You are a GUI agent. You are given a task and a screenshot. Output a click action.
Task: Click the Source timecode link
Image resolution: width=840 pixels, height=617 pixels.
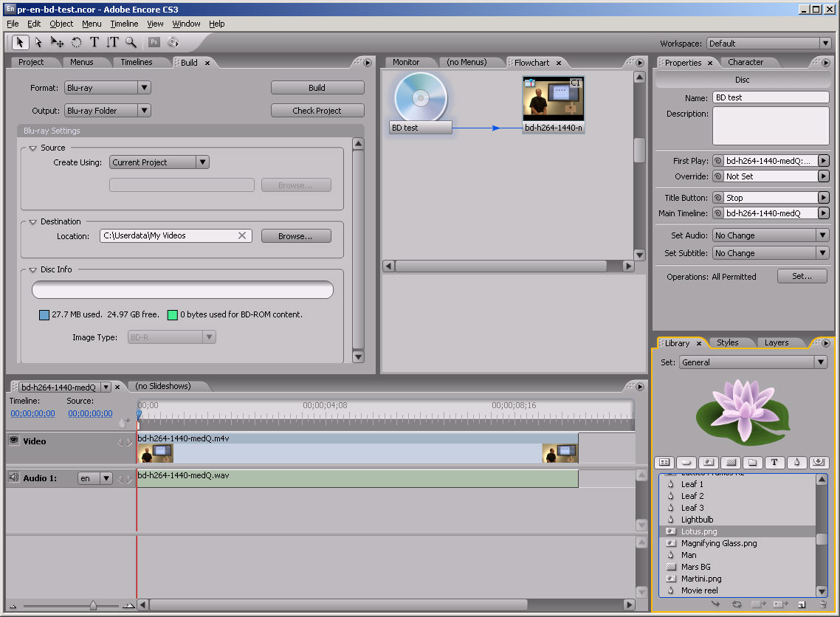pyautogui.click(x=90, y=413)
